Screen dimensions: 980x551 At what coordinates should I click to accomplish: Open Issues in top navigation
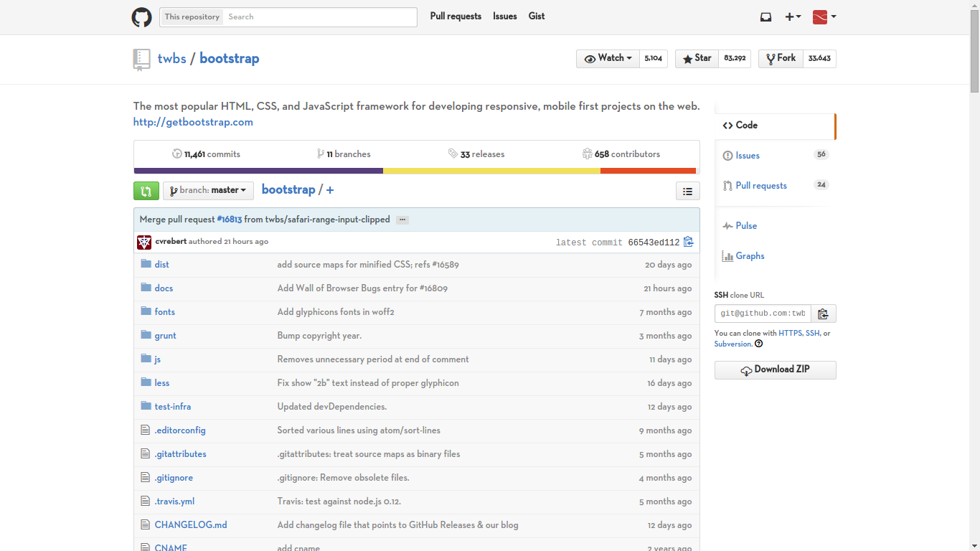[505, 17]
